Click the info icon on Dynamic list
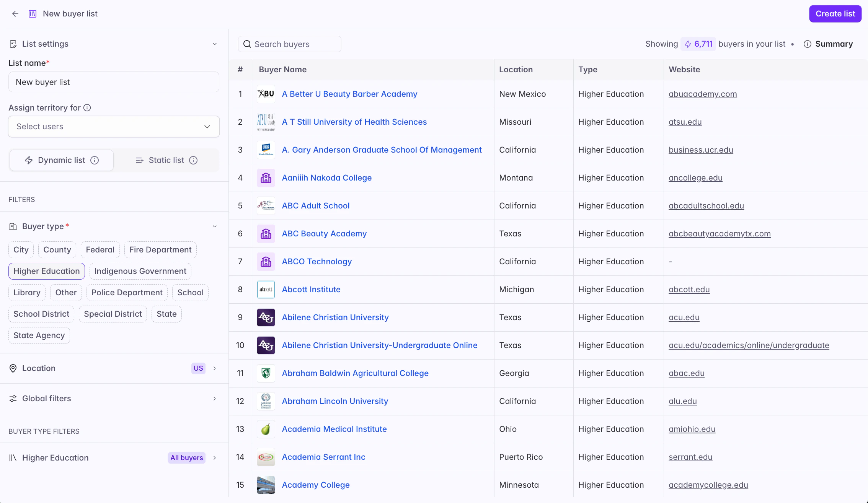This screenshot has width=868, height=503. pyautogui.click(x=95, y=160)
